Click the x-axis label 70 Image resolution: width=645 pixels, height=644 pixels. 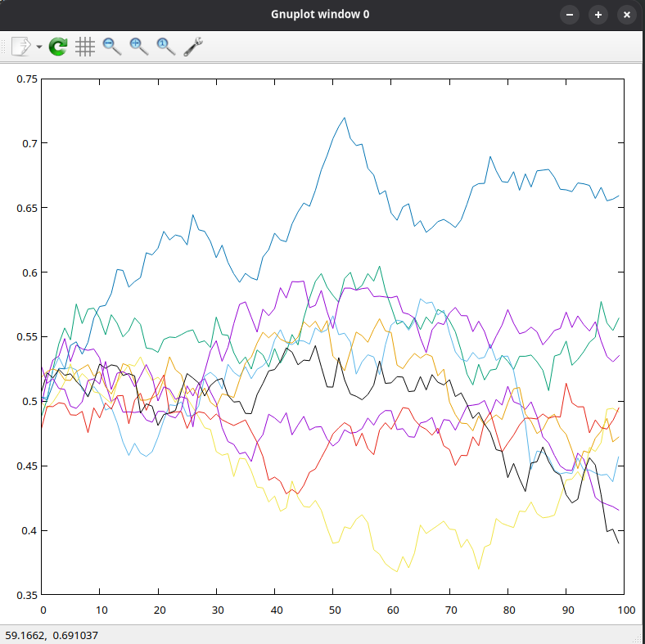[x=451, y=610]
